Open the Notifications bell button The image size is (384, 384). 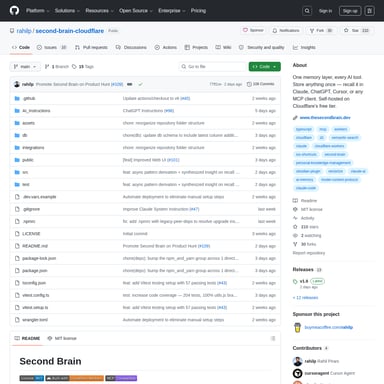tap(286, 30)
